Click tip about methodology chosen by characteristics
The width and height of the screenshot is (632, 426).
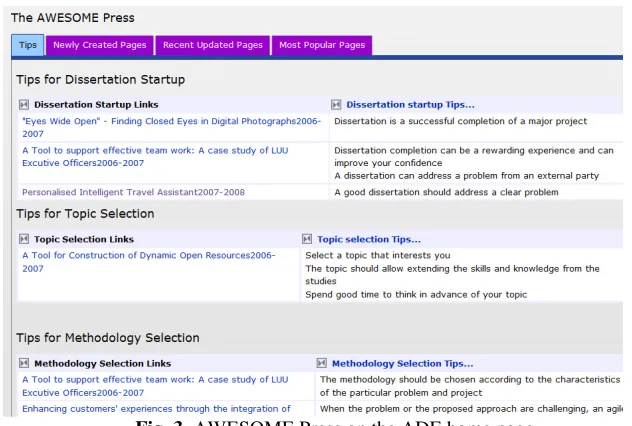coord(470,386)
